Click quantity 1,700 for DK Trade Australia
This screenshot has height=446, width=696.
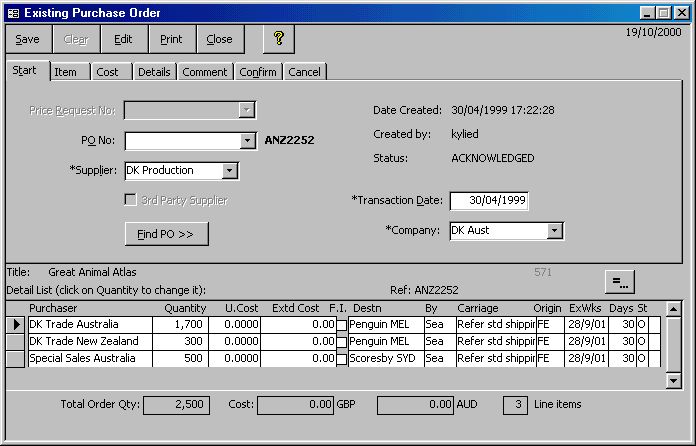(x=181, y=324)
